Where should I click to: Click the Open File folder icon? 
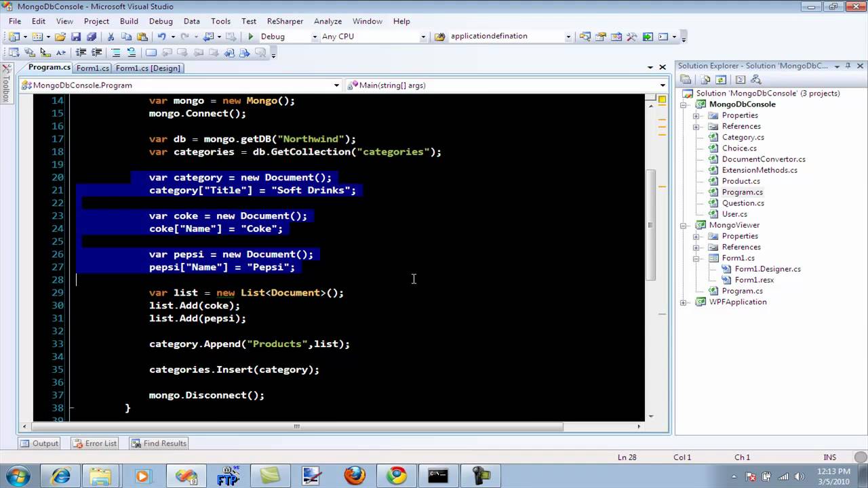[x=60, y=37]
